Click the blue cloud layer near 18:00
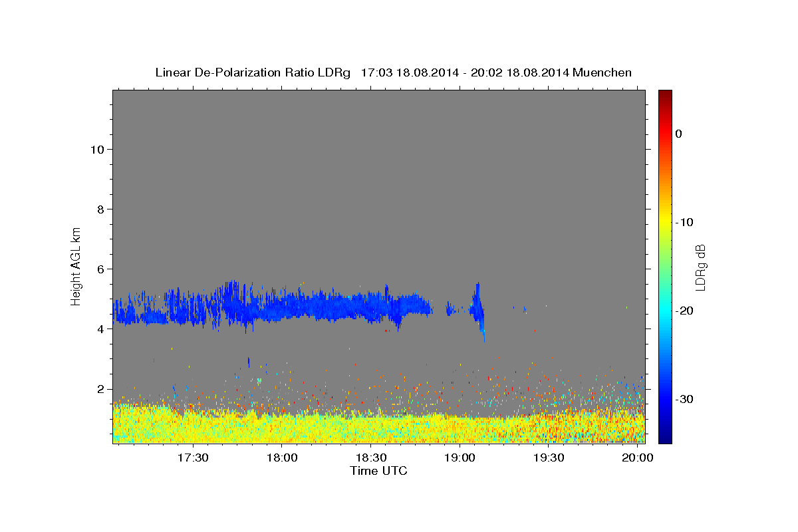Image resolution: width=798 pixels, height=532 pixels. (x=282, y=306)
